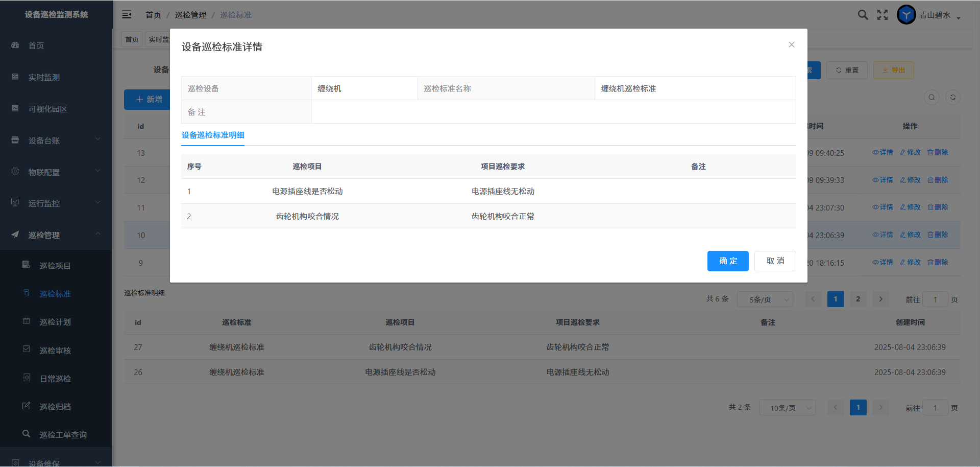Image resolution: width=980 pixels, height=467 pixels.
Task: Select the 设备巡检标准明细 tab
Action: tap(213, 135)
